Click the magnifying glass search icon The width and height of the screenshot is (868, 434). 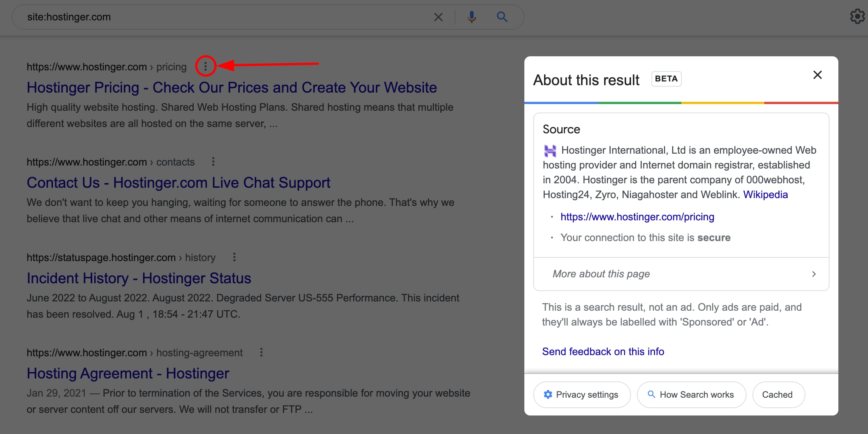pyautogui.click(x=502, y=17)
